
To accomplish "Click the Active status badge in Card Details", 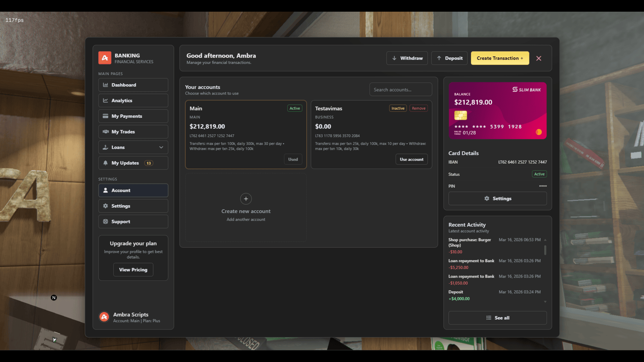I will tap(539, 174).
